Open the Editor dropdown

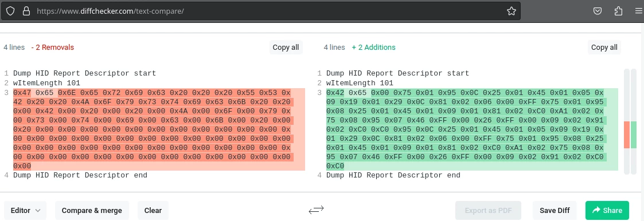tap(25, 210)
